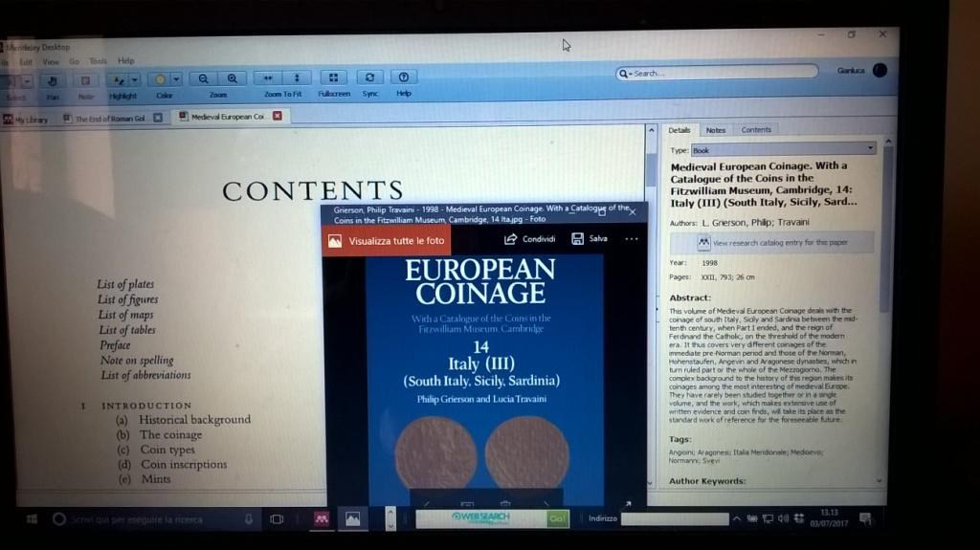Expand the Color picker dropdown arrow
This screenshot has height=550, width=980.
pos(176,80)
